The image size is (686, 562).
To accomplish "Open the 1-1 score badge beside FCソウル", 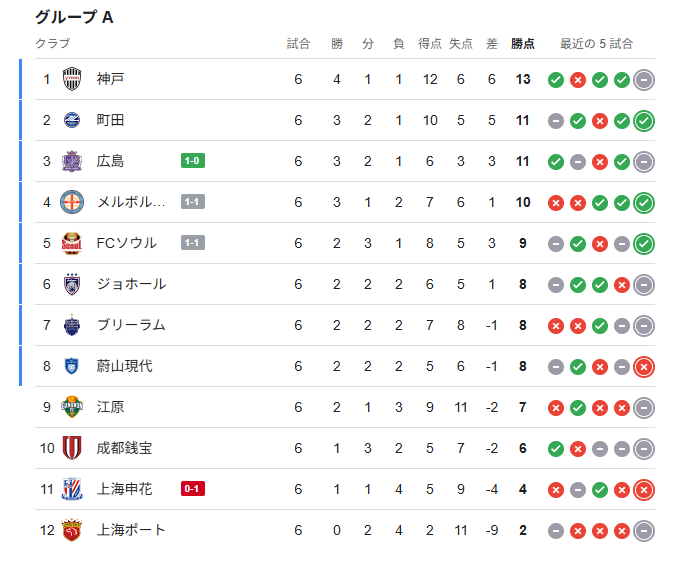I will (x=193, y=243).
